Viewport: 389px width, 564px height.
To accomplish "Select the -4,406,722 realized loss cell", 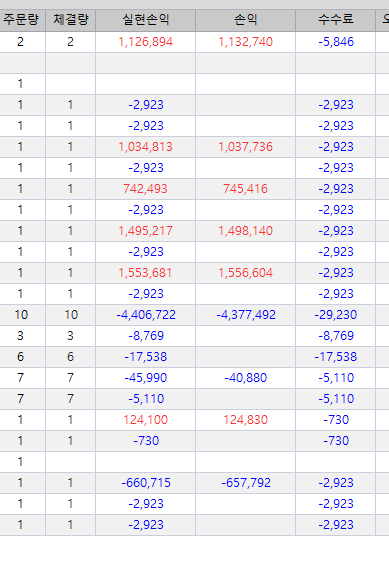I will [145, 315].
